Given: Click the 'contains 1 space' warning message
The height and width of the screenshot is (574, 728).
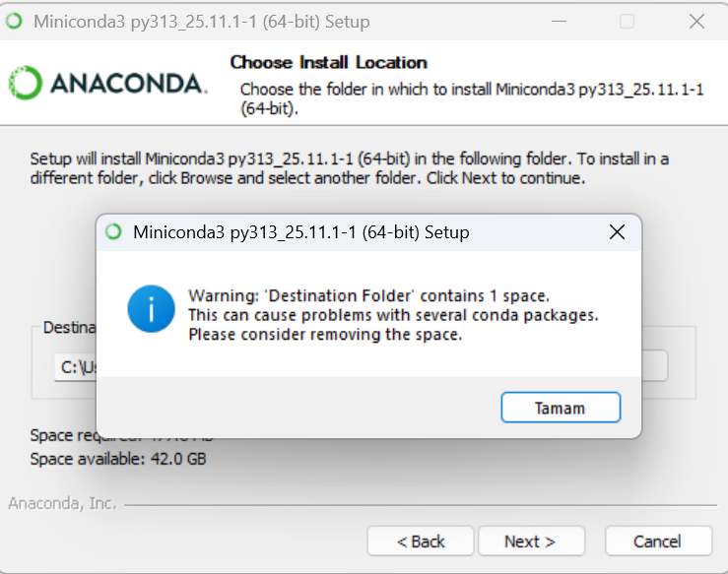Looking at the screenshot, I should (x=368, y=296).
